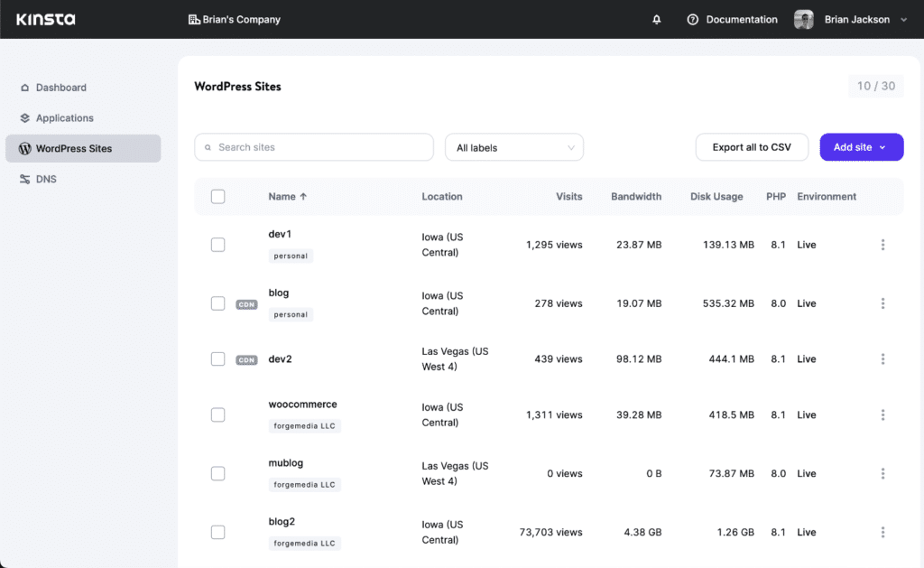This screenshot has width=924, height=568.
Task: Click the 73,703 views cell
Action: tap(550, 532)
